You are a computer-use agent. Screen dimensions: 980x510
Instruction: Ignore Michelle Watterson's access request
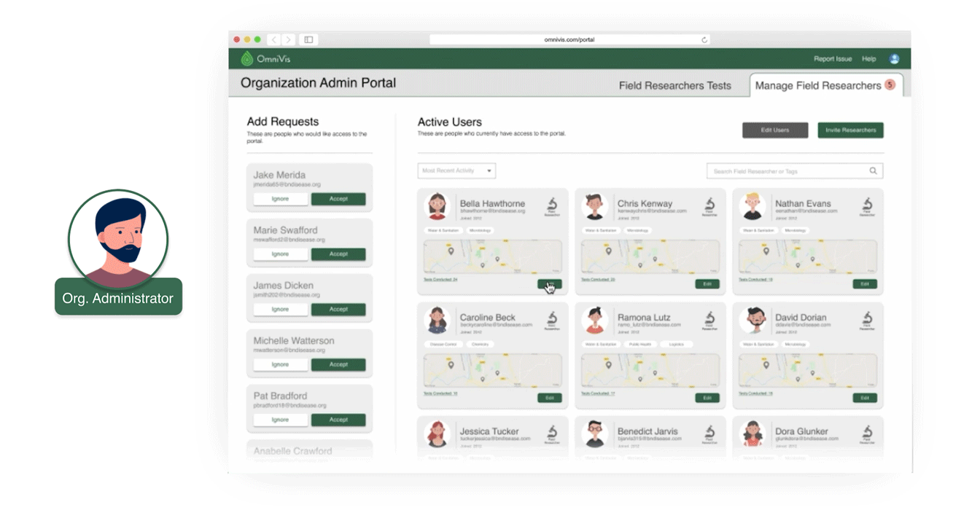[x=280, y=365]
